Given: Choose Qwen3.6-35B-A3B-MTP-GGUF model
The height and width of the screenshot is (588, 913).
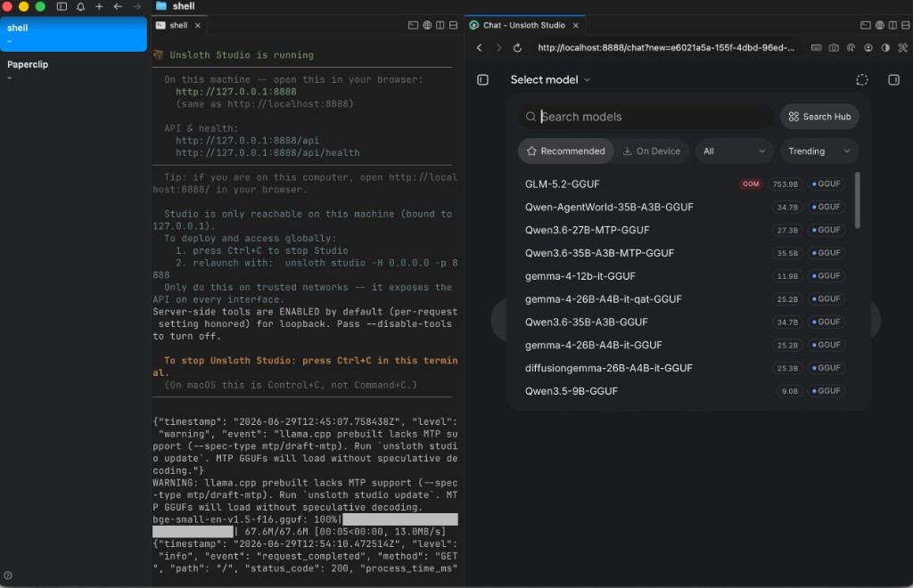Looking at the screenshot, I should pos(684,253).
